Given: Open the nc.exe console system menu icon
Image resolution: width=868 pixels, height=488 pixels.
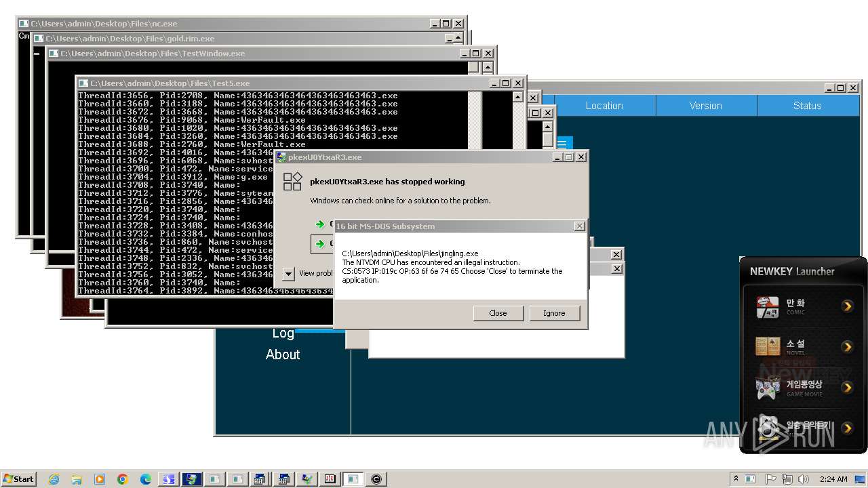Looking at the screenshot, I should click(23, 24).
